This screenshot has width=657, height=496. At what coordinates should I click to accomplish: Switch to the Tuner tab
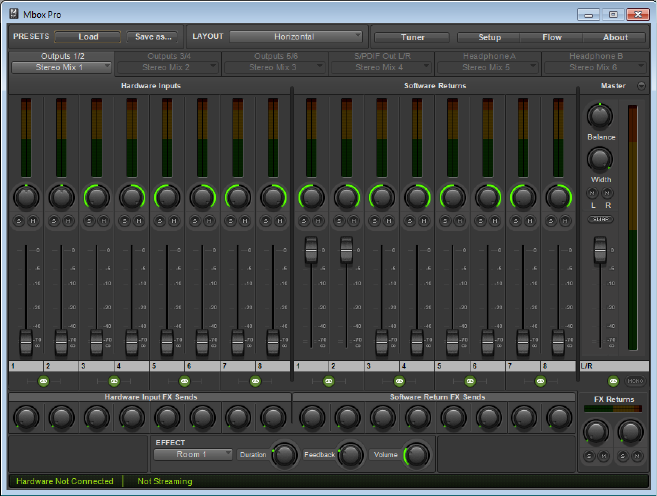412,37
